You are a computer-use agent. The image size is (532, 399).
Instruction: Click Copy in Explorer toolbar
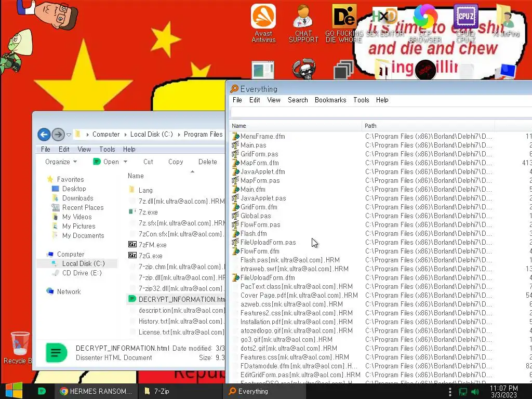(176, 162)
